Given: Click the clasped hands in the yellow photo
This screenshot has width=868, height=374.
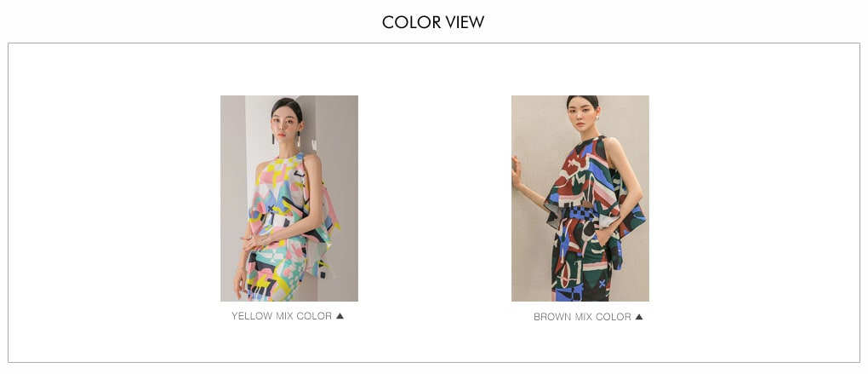Looking at the screenshot, I should coord(256,242).
